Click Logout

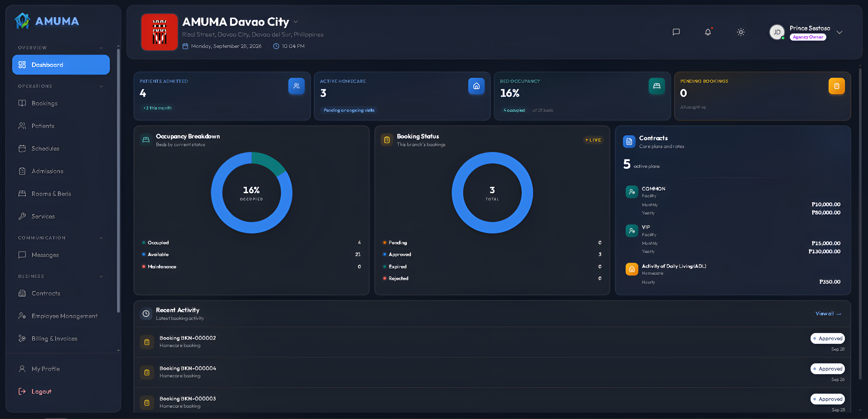(61, 391)
